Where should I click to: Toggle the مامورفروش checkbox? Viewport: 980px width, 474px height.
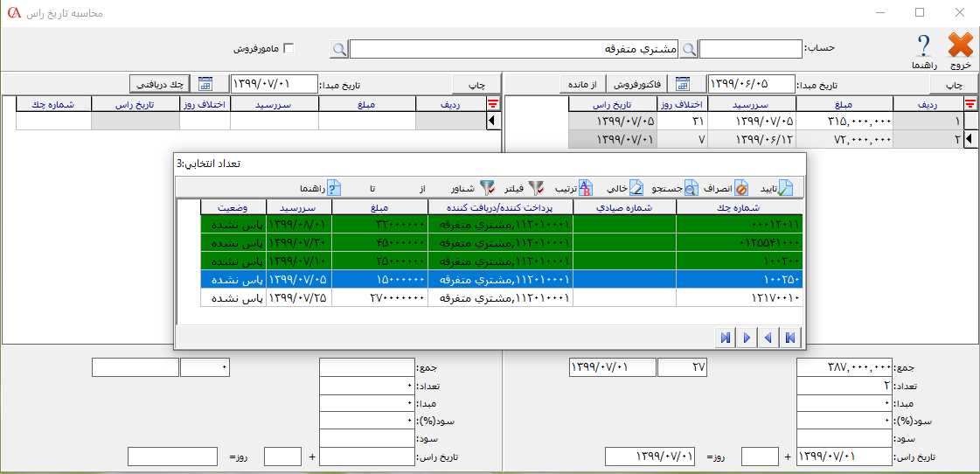coord(289,49)
